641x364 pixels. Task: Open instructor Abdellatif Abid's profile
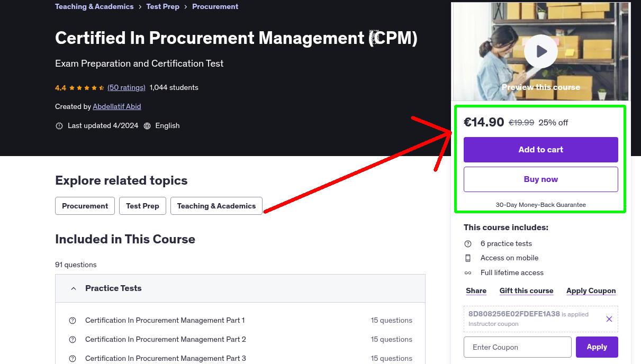click(x=116, y=106)
